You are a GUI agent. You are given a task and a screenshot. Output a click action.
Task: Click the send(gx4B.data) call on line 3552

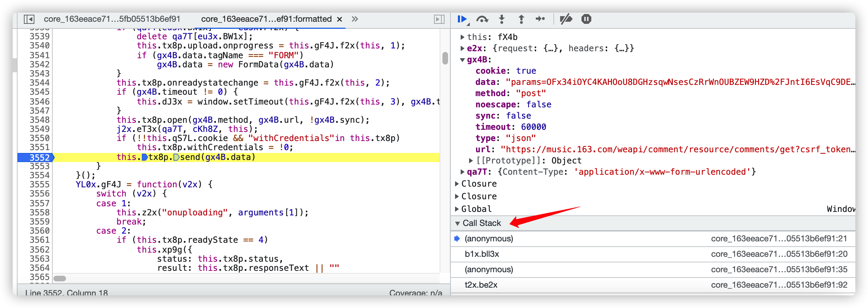tap(218, 157)
